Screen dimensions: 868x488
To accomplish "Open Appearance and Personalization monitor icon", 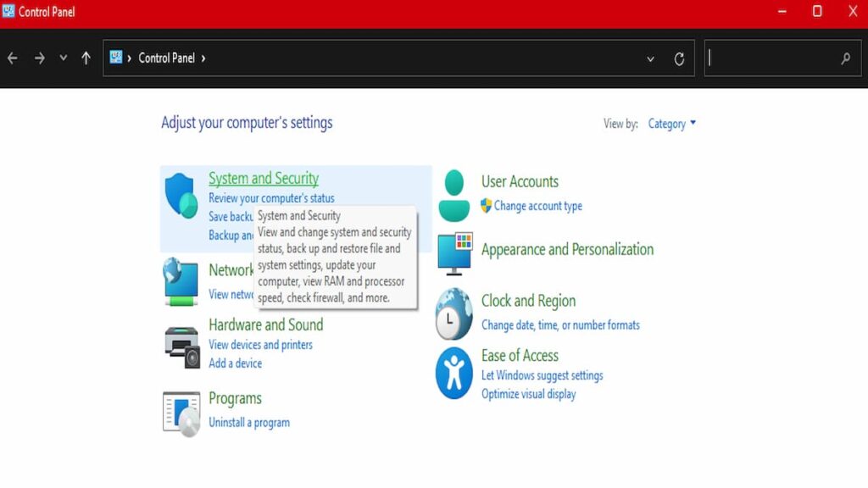I will click(x=455, y=254).
